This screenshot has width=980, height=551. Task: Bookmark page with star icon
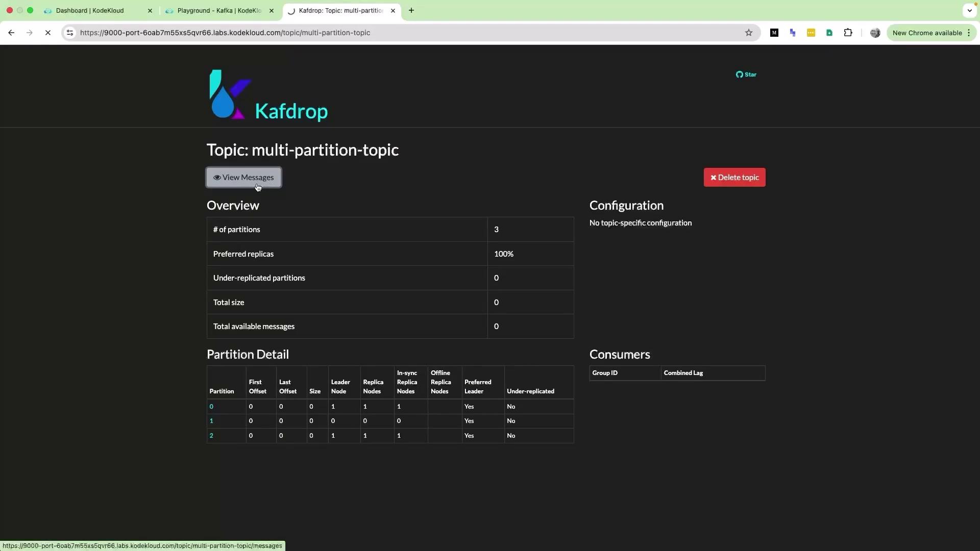(748, 33)
